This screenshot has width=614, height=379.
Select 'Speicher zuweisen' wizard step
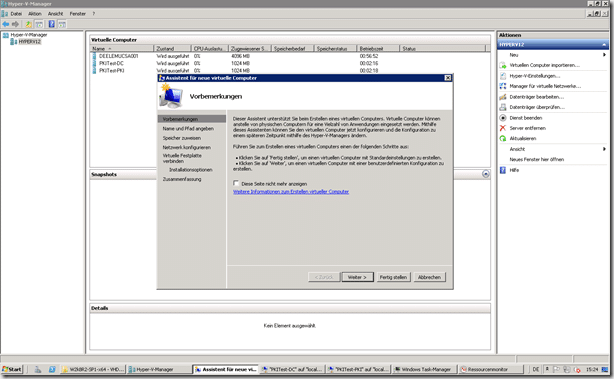182,138
